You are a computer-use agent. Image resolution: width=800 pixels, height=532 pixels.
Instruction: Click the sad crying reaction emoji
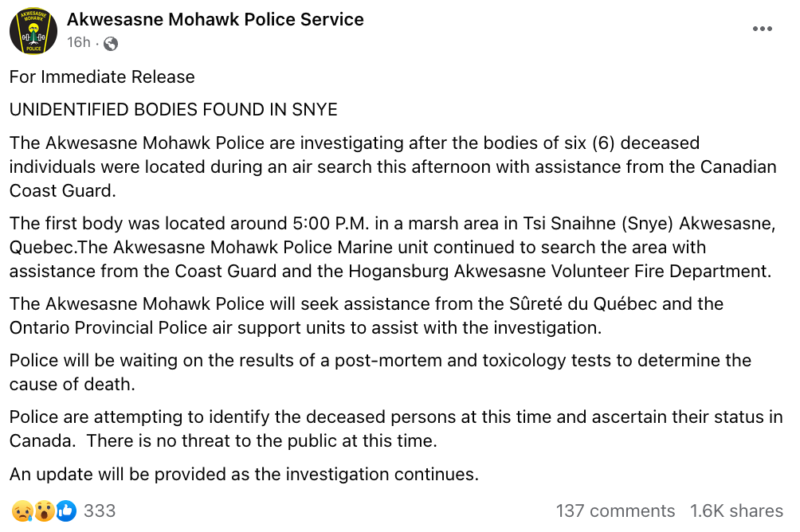[x=22, y=511]
